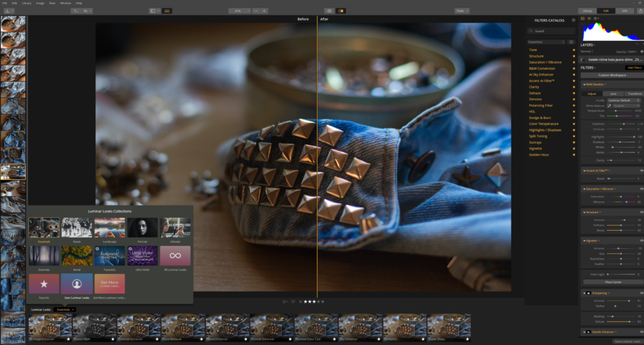Image resolution: width=644 pixels, height=345 pixels.
Task: Click the color label circle below image
Action: (284, 302)
